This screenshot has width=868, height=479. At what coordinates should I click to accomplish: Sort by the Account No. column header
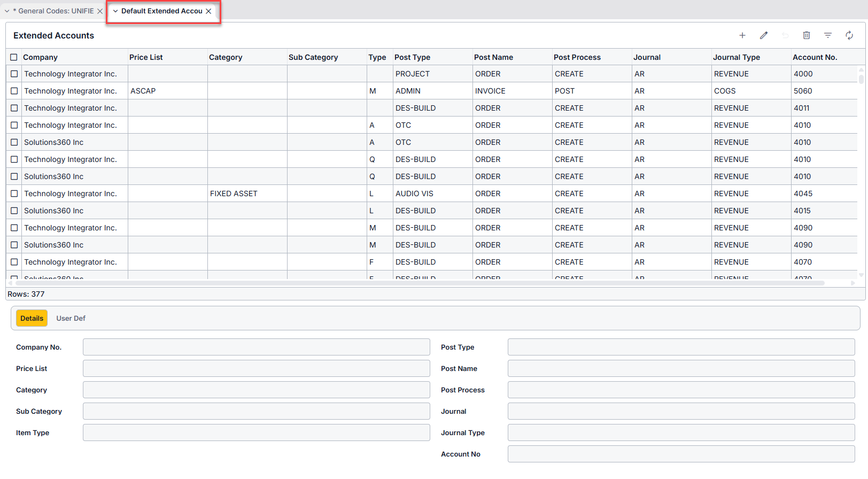[x=815, y=57]
